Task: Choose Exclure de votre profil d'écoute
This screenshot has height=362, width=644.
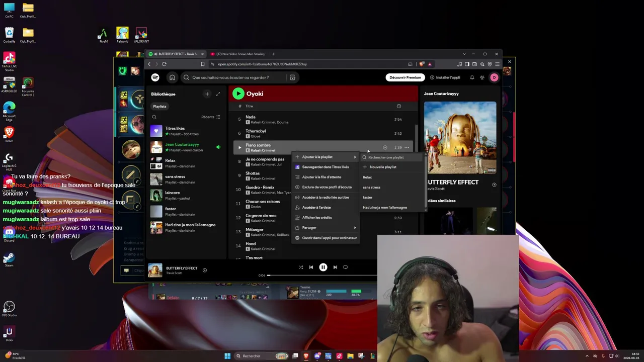Action: pos(326,187)
